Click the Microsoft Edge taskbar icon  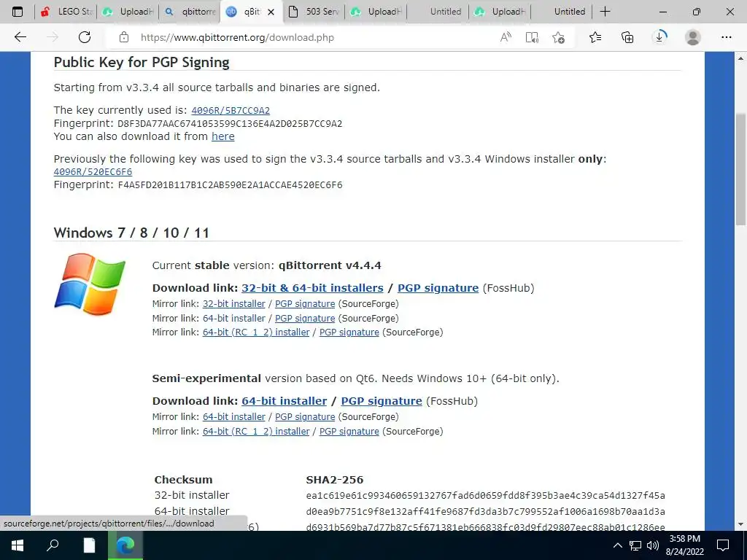(x=125, y=545)
